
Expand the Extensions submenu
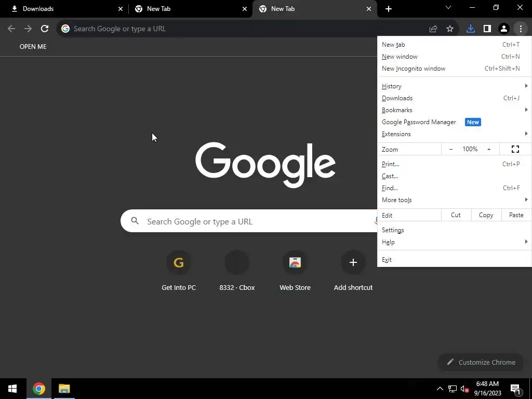pyautogui.click(x=454, y=134)
